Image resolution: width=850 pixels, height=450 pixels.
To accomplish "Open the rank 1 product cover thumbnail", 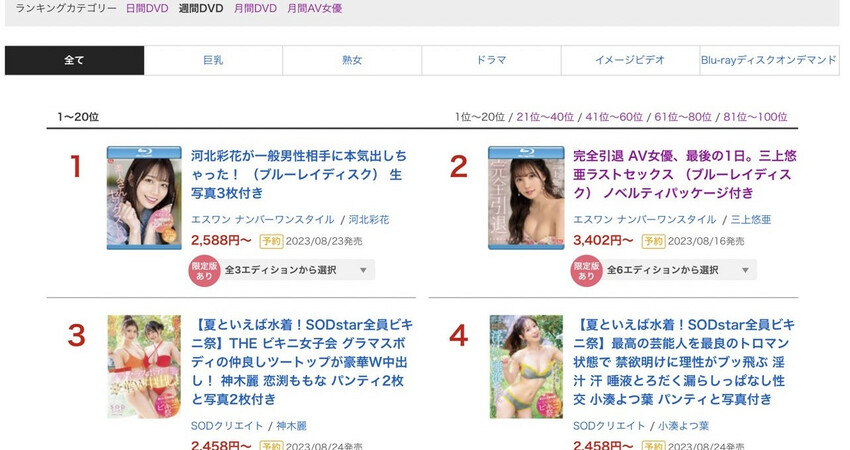I will point(144,198).
